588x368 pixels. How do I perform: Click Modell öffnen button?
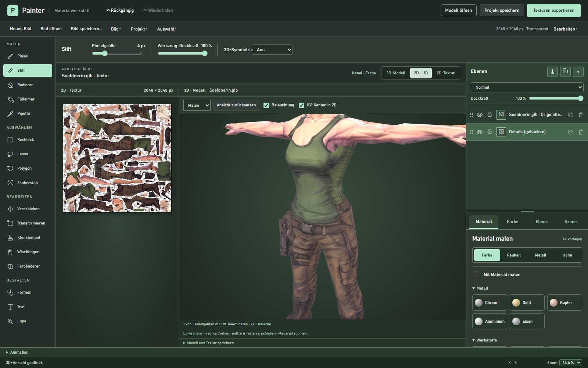pos(458,10)
